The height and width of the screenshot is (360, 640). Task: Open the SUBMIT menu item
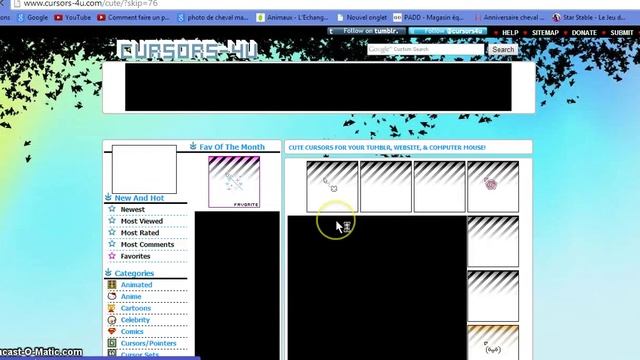click(622, 33)
